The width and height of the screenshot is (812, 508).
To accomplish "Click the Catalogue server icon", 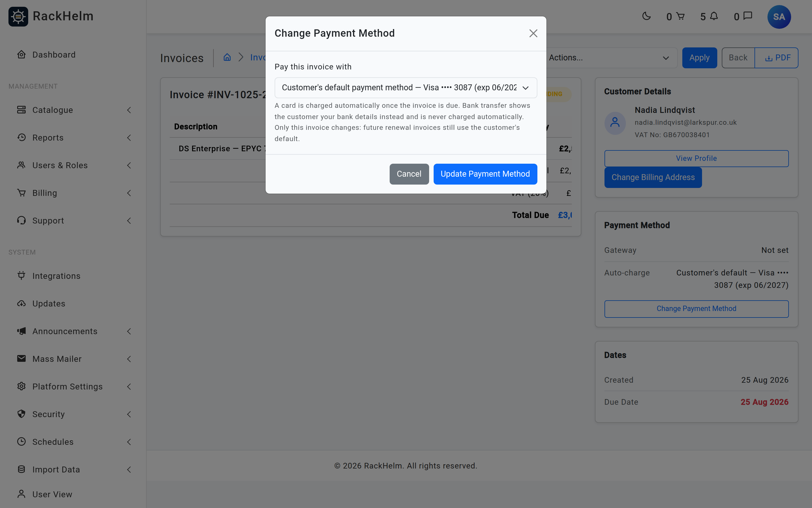I will pyautogui.click(x=21, y=110).
